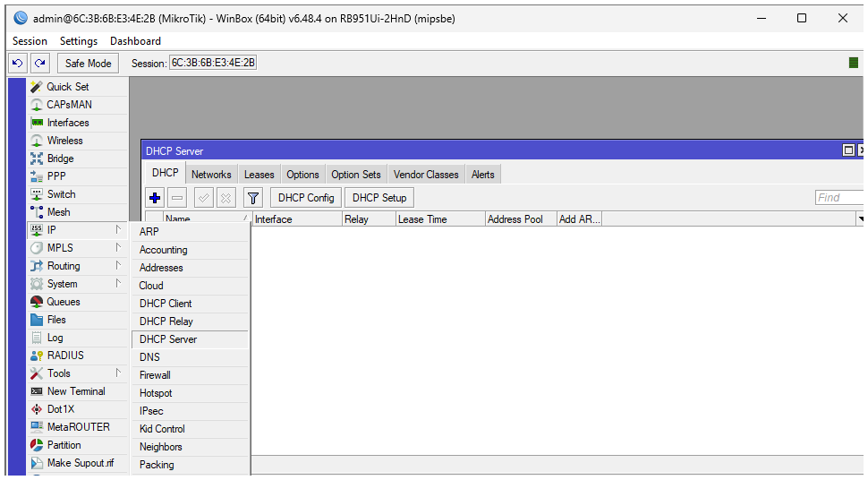Screen dimensions: 868x480
Task: Sort by the Interface column header
Action: click(x=297, y=219)
